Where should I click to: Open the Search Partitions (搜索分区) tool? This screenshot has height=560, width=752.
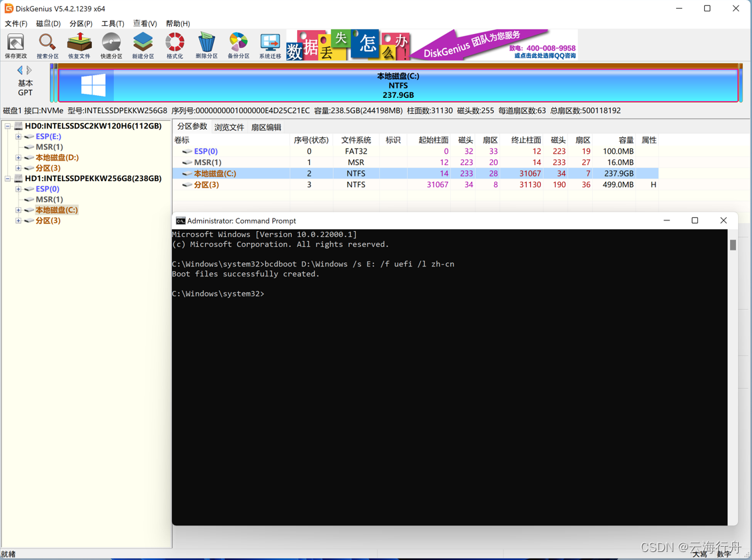pyautogui.click(x=47, y=45)
